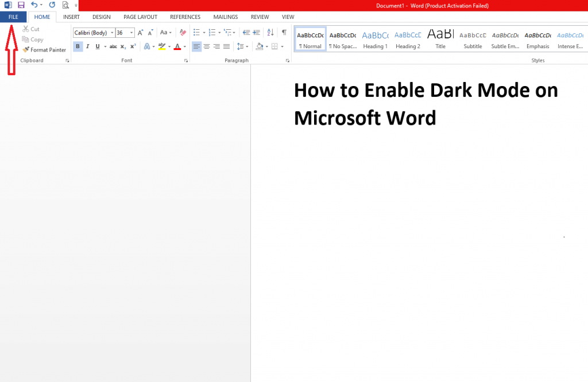Toggle bold formatting
The width and height of the screenshot is (588, 382).
[78, 46]
